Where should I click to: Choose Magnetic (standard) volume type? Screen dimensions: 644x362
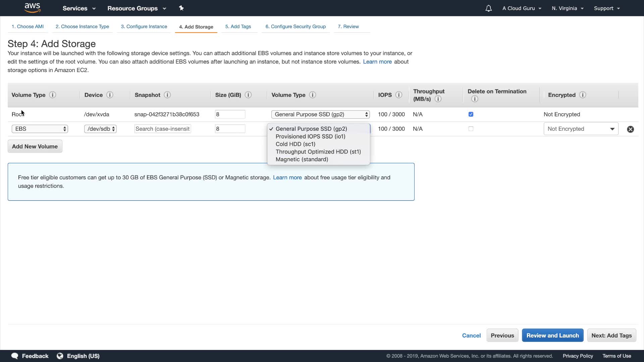point(302,159)
